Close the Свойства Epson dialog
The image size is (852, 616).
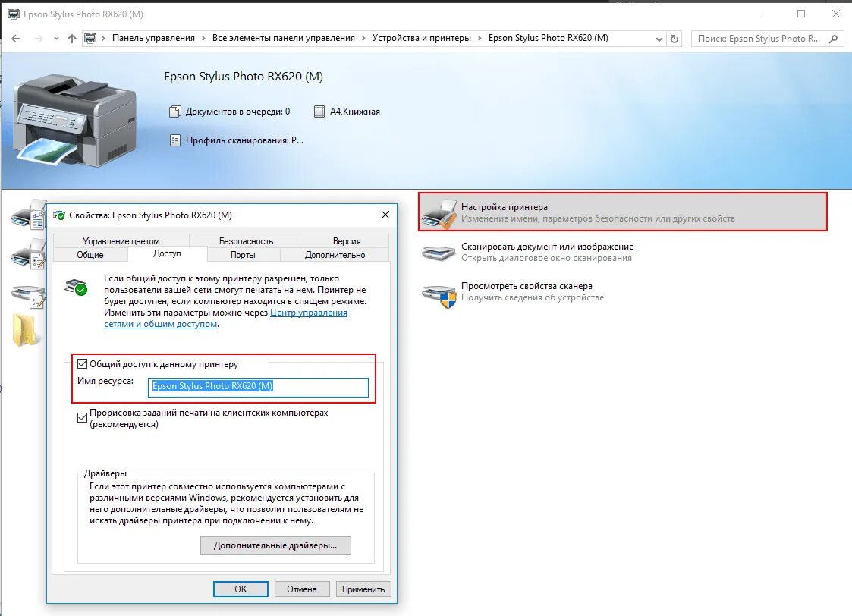pyautogui.click(x=385, y=215)
